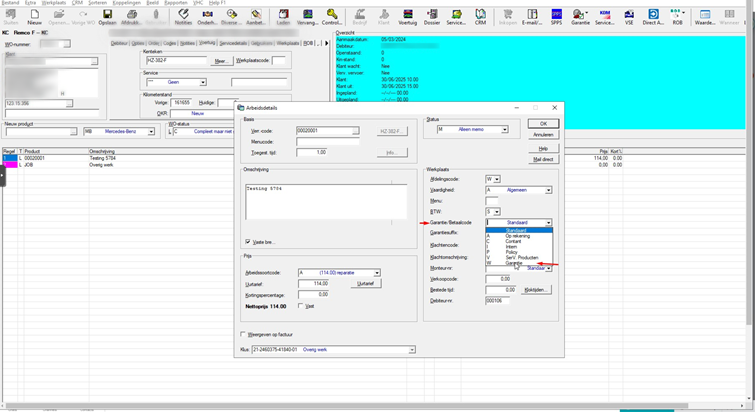Expand the Arbeidssoortcode dropdown

(377, 273)
